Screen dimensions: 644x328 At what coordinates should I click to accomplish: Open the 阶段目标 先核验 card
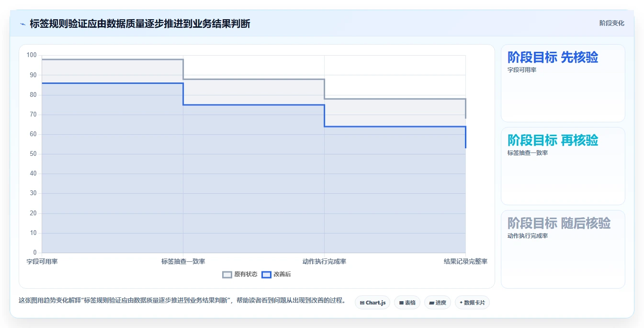click(563, 83)
